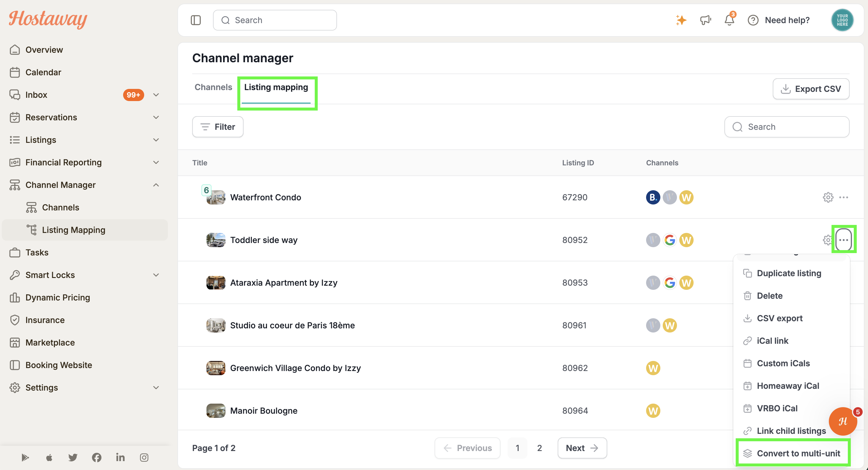Open the Apple App Store footer icon
This screenshot has height=470, width=868.
[49, 457]
